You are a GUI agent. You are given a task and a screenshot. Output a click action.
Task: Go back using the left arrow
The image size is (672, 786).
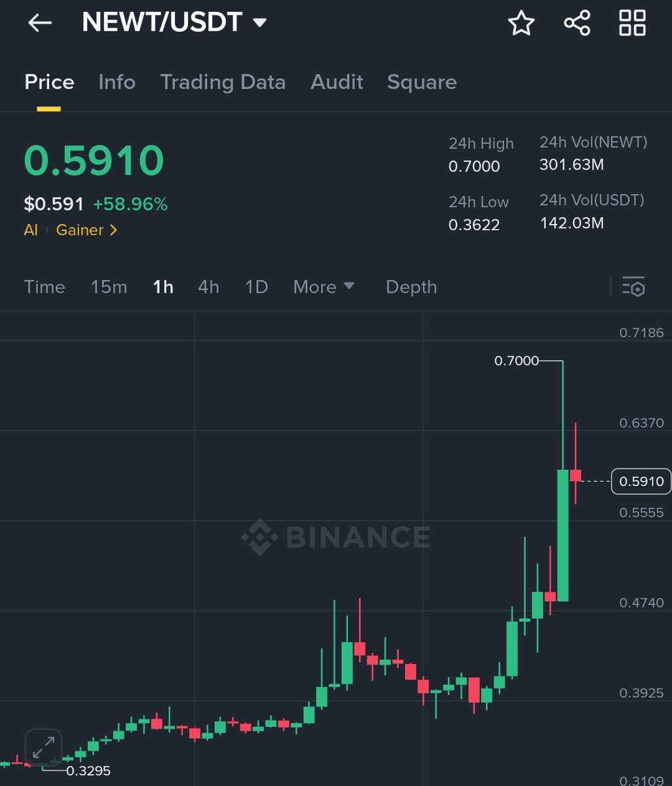tap(40, 23)
